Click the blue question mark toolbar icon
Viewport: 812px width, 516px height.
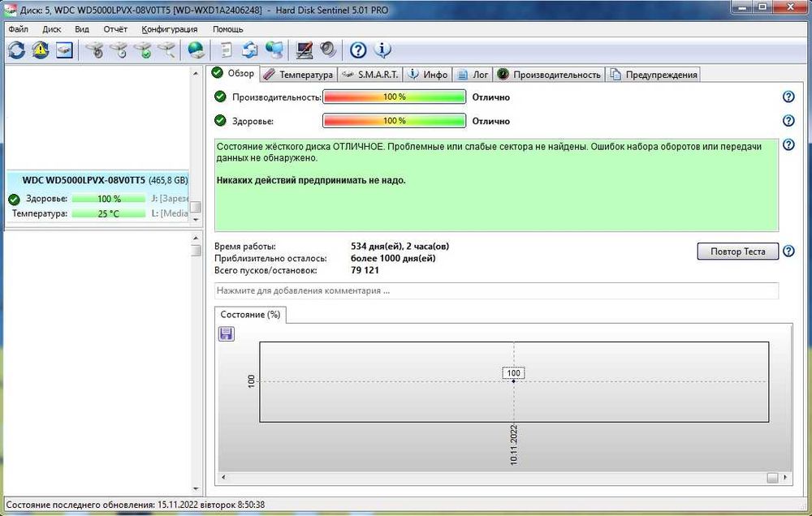[358, 50]
